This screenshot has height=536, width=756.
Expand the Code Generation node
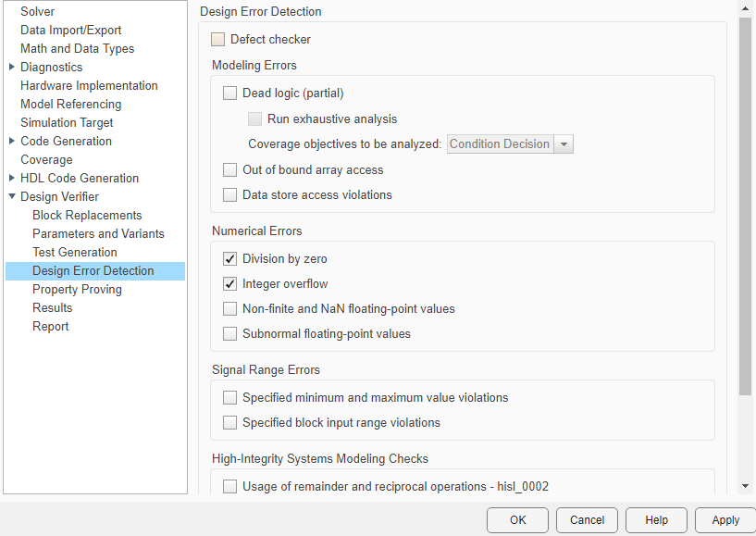(x=9, y=141)
